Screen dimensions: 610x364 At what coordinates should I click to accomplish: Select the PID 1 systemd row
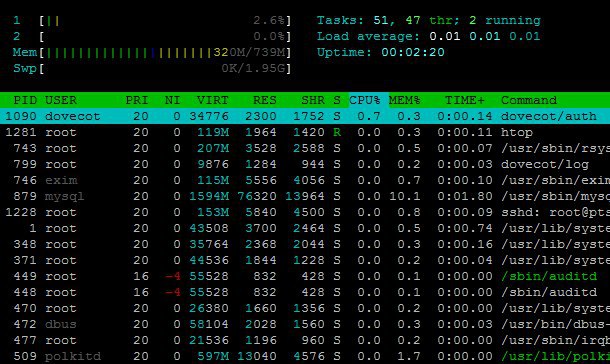point(305,228)
